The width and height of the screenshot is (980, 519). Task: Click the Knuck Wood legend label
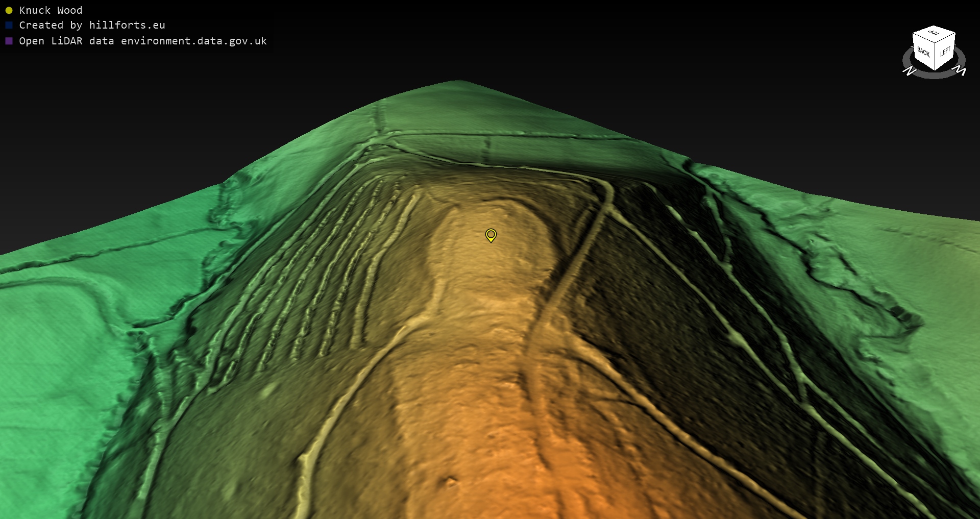point(51,10)
